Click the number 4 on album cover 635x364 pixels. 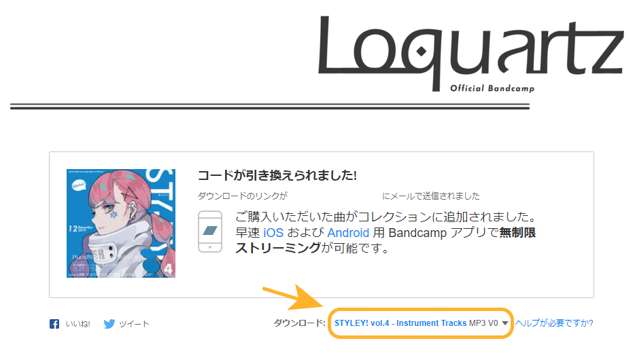tap(168, 270)
